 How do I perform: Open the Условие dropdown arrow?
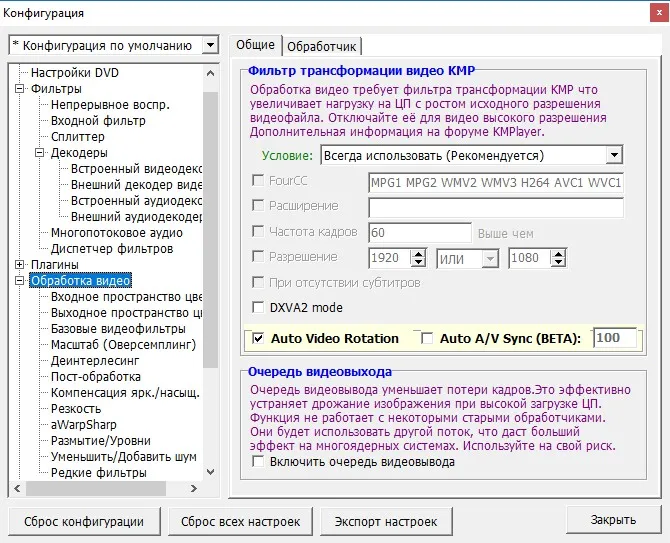[614, 155]
